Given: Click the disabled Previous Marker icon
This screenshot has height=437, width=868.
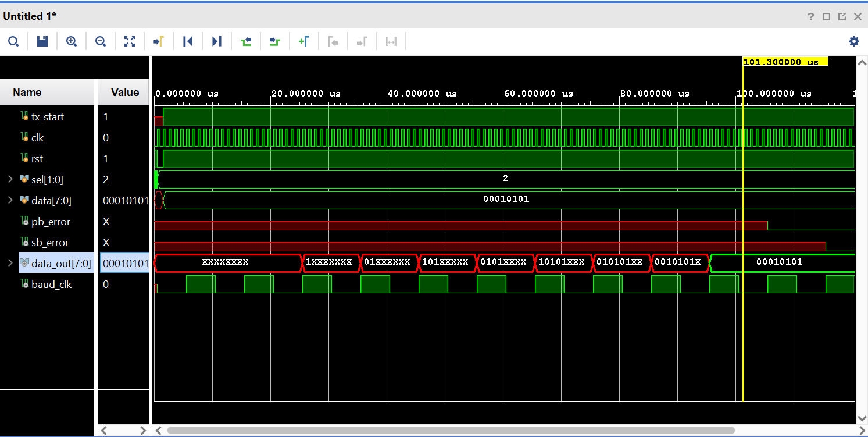Looking at the screenshot, I should pos(333,41).
